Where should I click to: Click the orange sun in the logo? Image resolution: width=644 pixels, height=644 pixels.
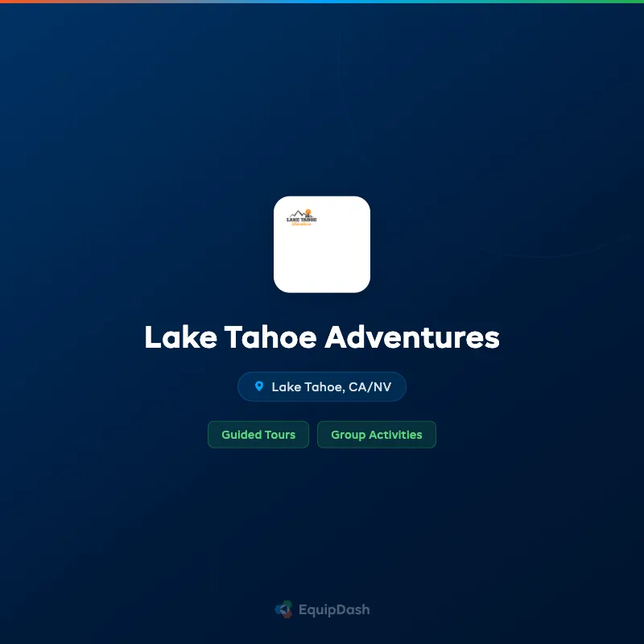point(308,213)
